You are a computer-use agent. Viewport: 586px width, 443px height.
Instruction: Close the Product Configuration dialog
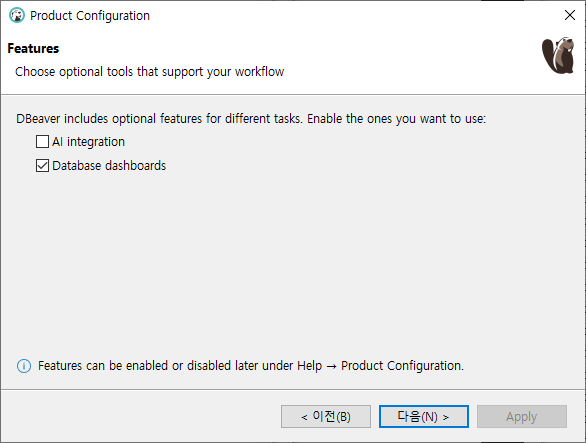click(x=570, y=15)
